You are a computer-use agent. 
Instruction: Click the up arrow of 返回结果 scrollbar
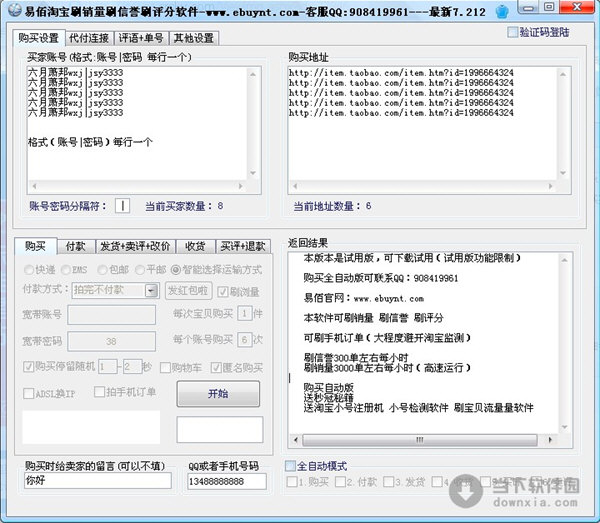(x=564, y=260)
